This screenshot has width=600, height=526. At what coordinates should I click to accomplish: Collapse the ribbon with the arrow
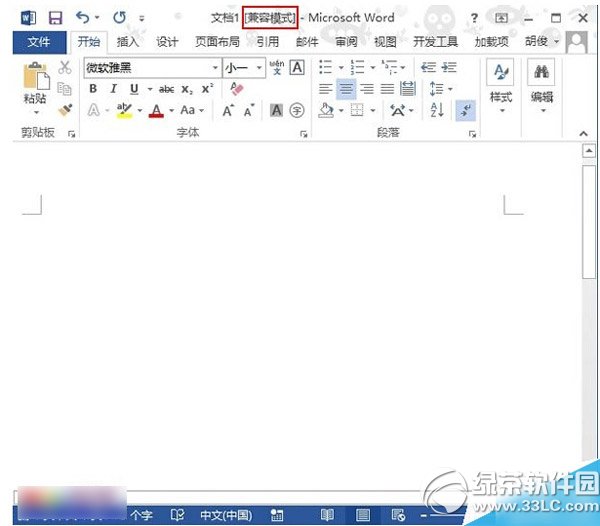pos(583,134)
